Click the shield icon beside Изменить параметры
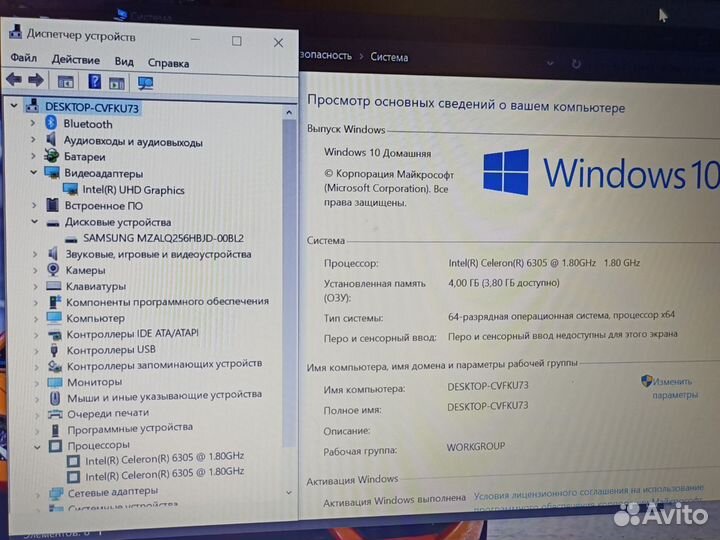Image resolution: width=720 pixels, height=540 pixels. (647, 381)
